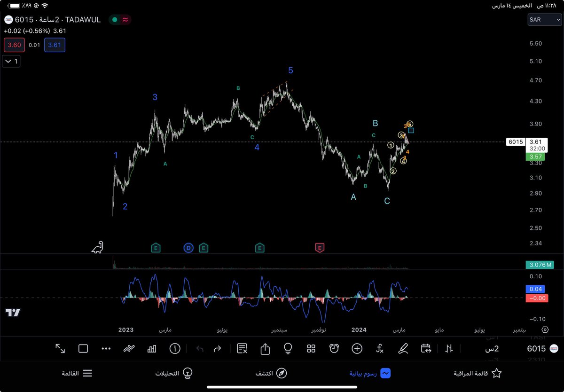Select the large cyan C wave label

tap(387, 201)
